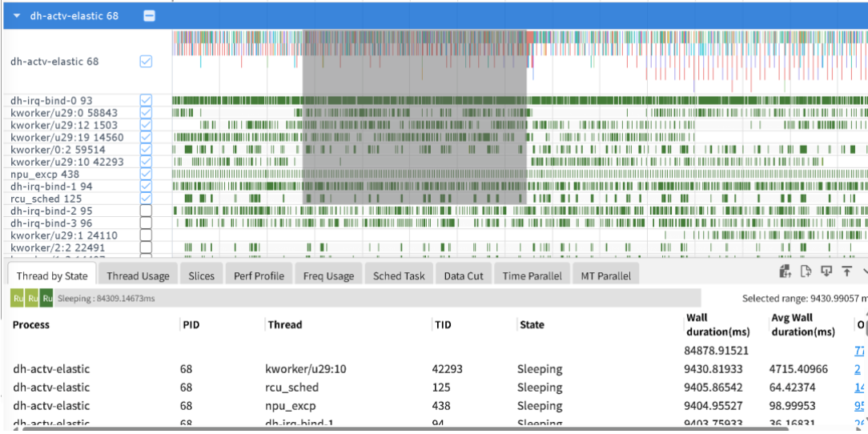
Task: Click the Process column header
Action: click(31, 324)
